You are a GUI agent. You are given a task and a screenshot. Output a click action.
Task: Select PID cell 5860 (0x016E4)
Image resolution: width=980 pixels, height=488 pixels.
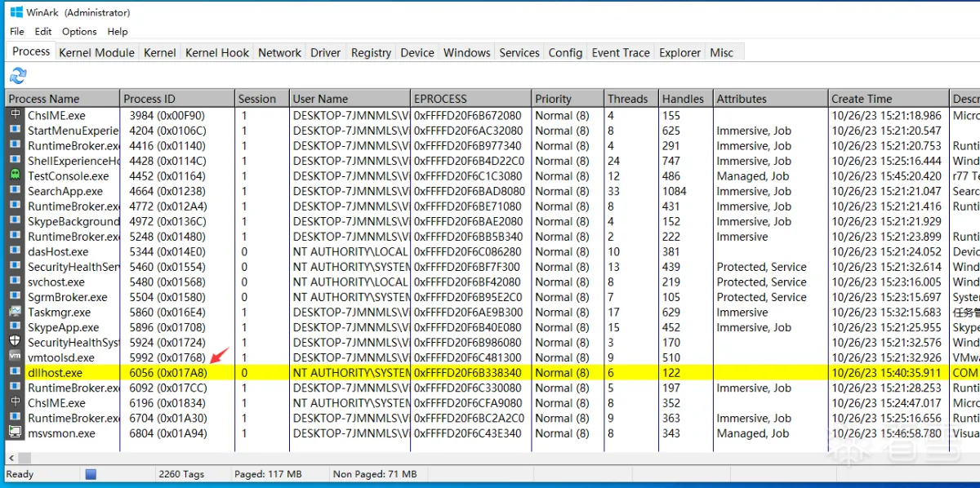point(167,313)
